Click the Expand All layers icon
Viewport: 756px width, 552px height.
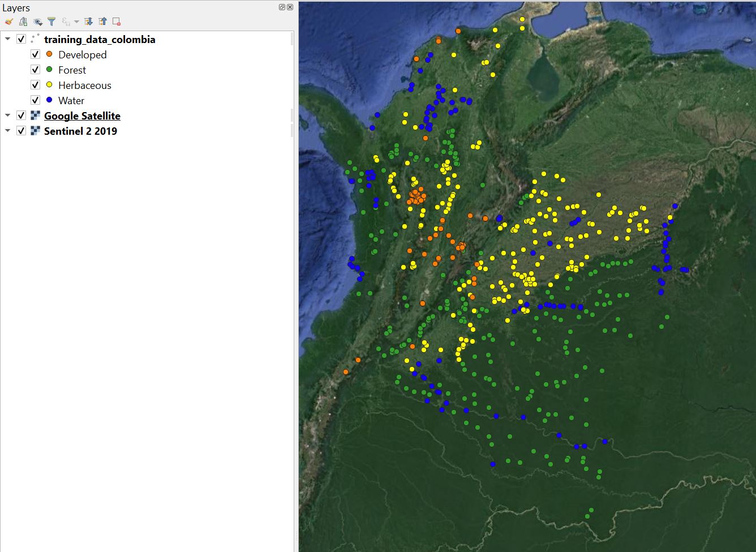click(88, 22)
